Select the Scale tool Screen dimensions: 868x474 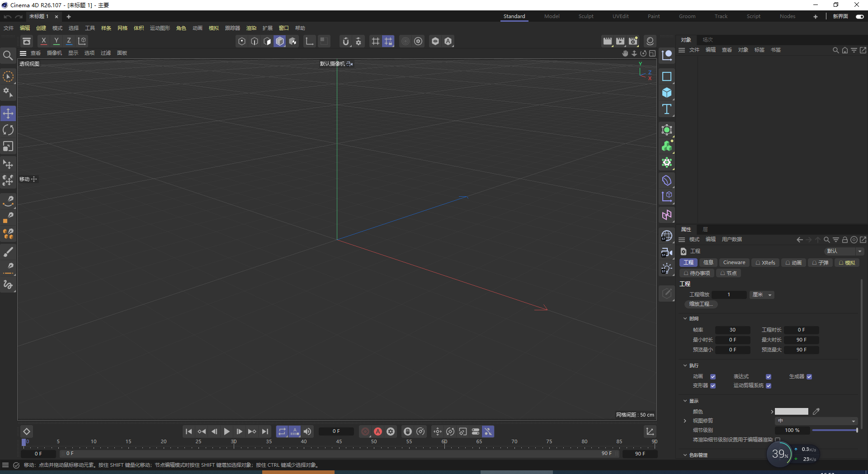click(x=8, y=147)
